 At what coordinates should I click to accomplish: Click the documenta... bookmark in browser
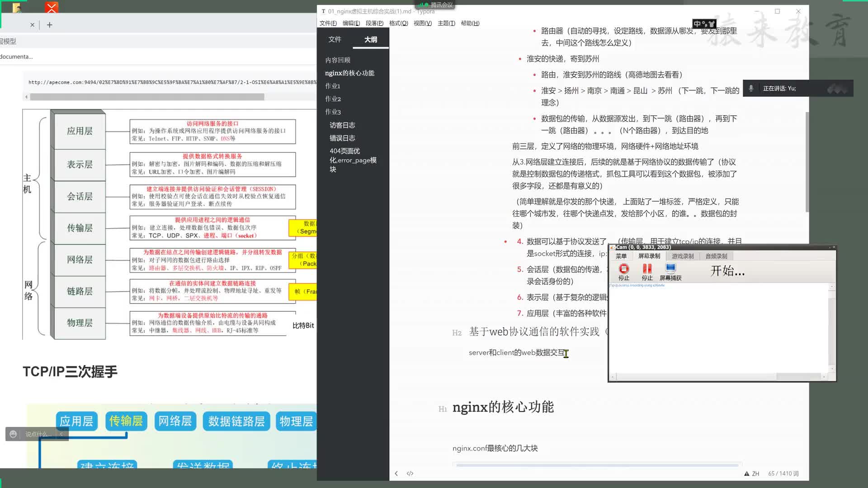coord(16,56)
